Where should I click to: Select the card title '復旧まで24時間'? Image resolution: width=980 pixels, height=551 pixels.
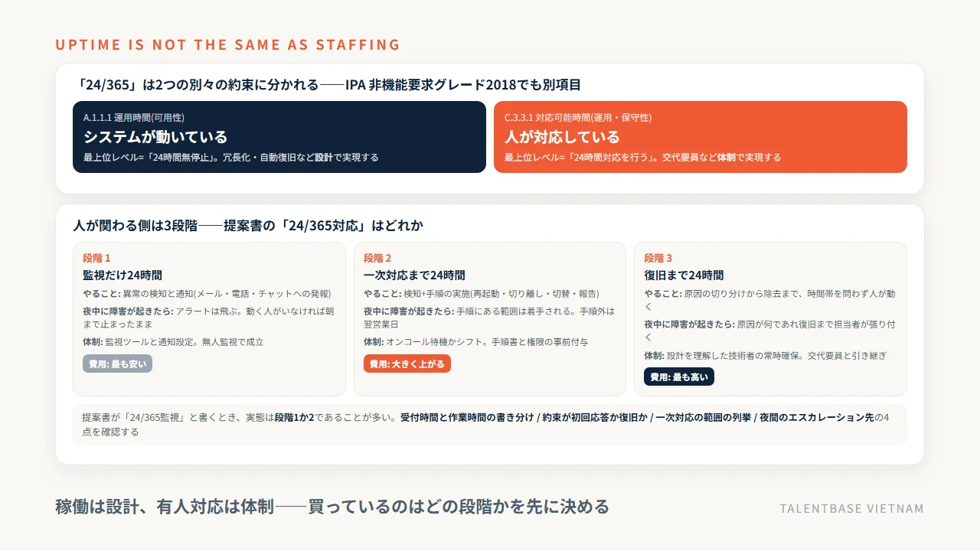pos(684,275)
